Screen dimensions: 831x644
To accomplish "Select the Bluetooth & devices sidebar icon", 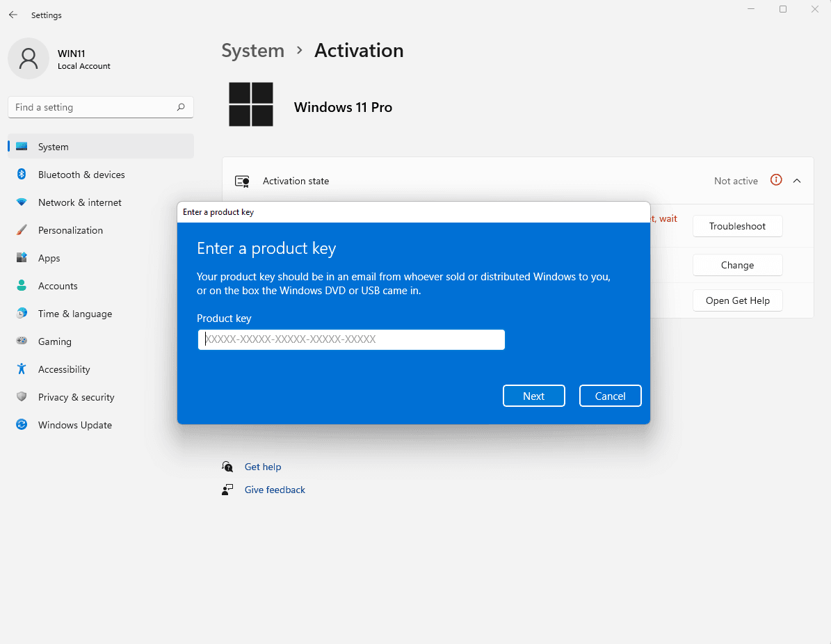I will click(22, 175).
